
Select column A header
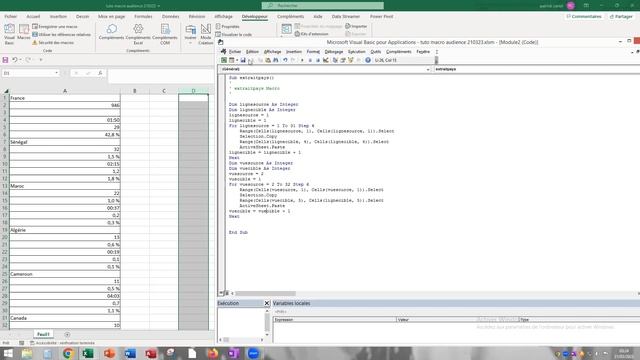(x=65, y=91)
